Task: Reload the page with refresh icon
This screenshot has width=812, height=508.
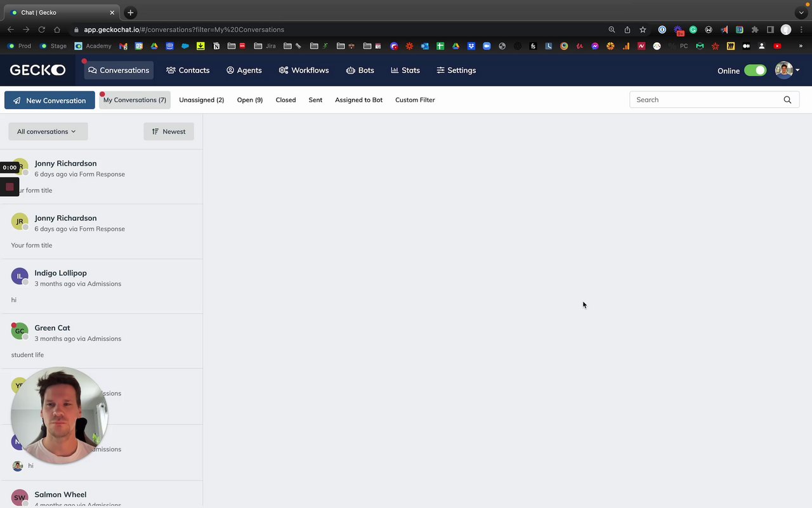Action: pos(42,29)
